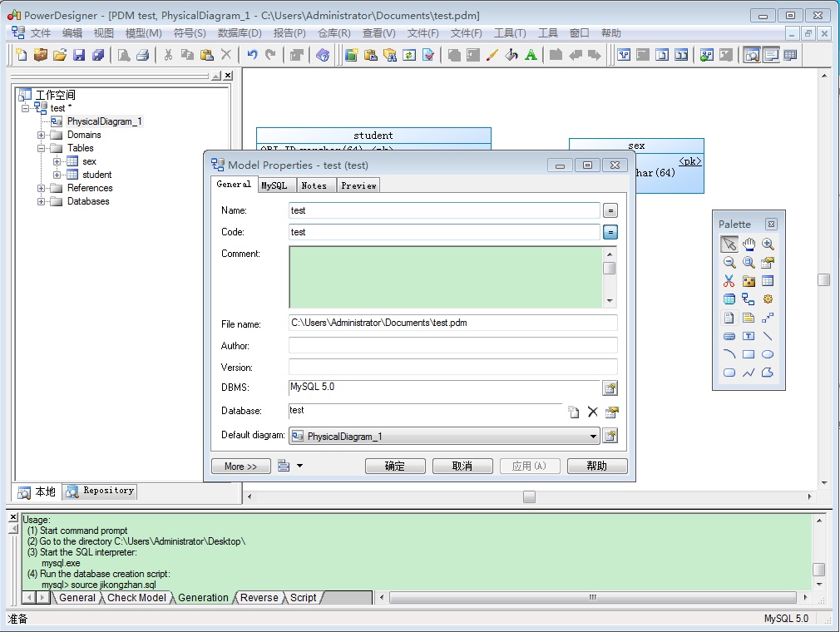This screenshot has height=632, width=840.
Task: Select the Polyline tool in Palette
Action: coord(749,373)
